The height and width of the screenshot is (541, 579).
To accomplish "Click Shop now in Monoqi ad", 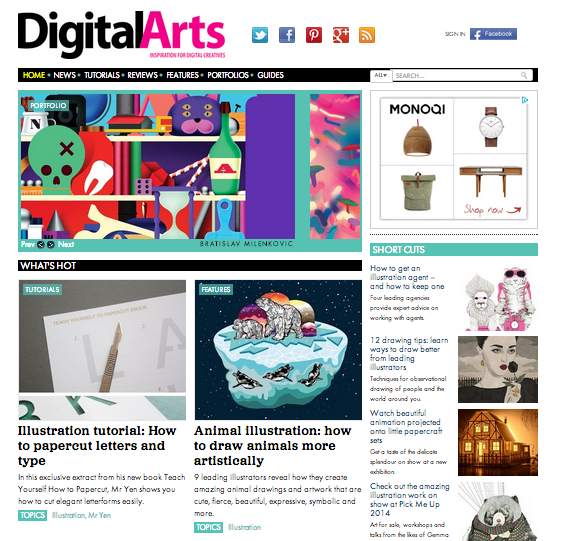I will tap(492, 210).
